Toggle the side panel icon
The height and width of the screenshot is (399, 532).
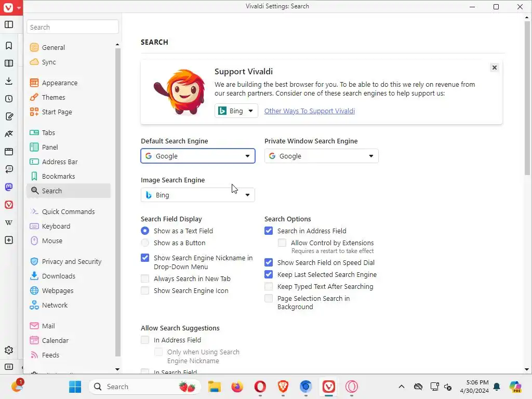pyautogui.click(x=9, y=24)
